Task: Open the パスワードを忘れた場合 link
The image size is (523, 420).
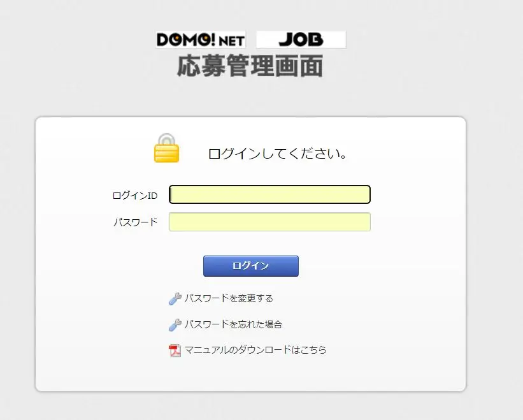Action: 234,324
